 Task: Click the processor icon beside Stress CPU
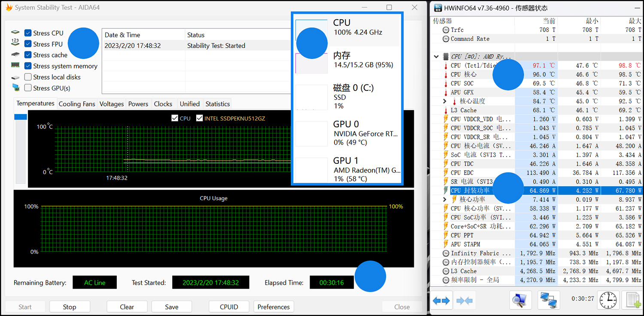[15, 33]
